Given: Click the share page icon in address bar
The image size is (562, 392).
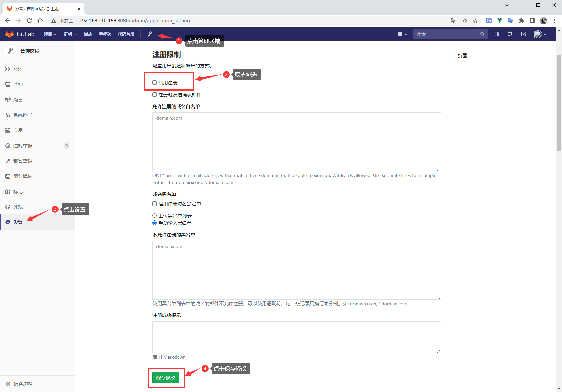Looking at the screenshot, I should click(x=464, y=21).
